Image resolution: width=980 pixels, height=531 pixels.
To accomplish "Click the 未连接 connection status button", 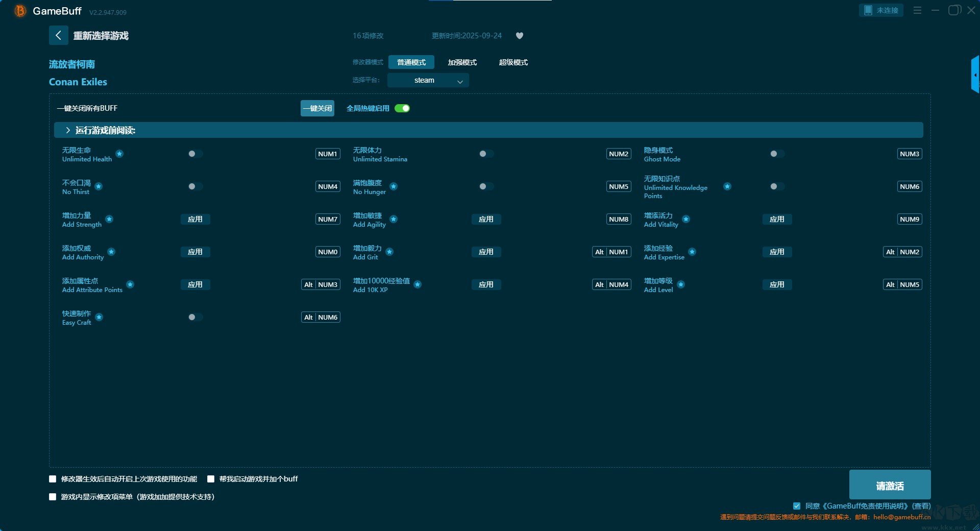I will point(881,10).
